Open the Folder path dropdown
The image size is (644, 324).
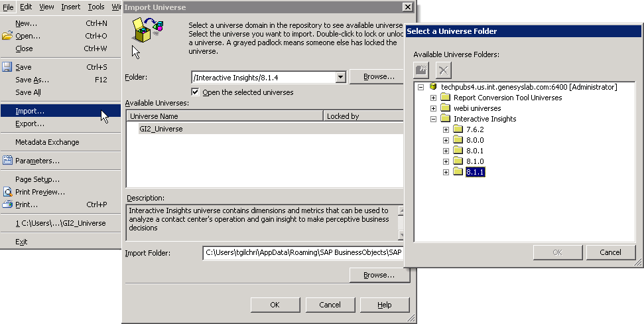point(340,77)
